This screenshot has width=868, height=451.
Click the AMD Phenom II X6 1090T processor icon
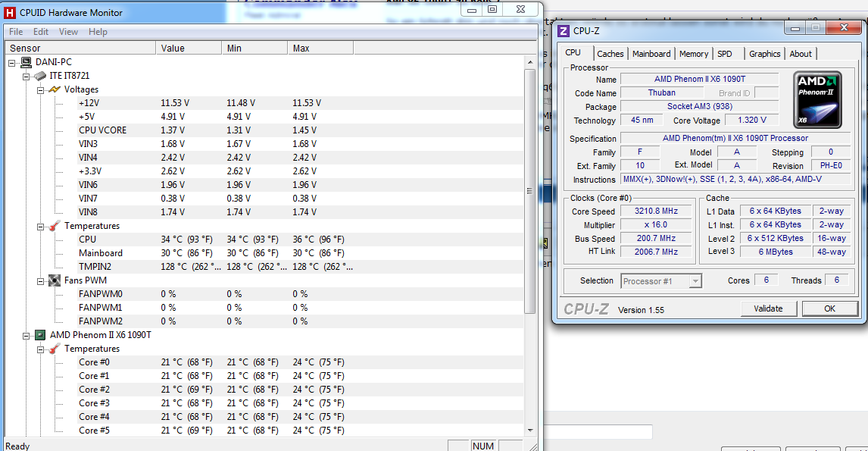pos(40,334)
